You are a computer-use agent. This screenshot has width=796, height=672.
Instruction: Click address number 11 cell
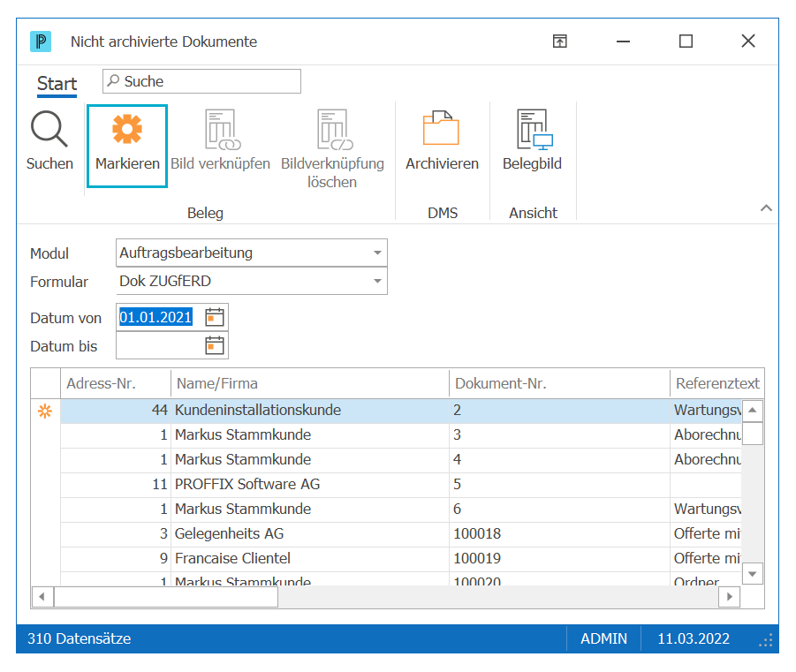click(x=116, y=484)
